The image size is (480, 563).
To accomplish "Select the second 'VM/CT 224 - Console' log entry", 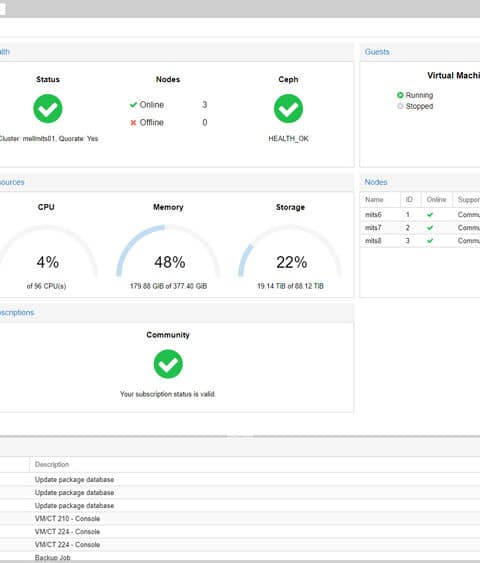I will 240,544.
